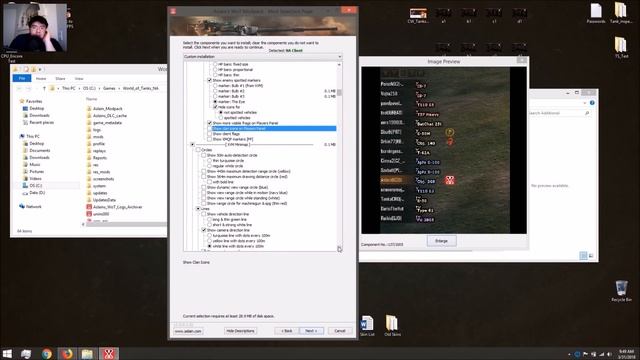This screenshot has width=640, height=360.
Task: Click www.aslain.com link button
Action: coord(188,331)
